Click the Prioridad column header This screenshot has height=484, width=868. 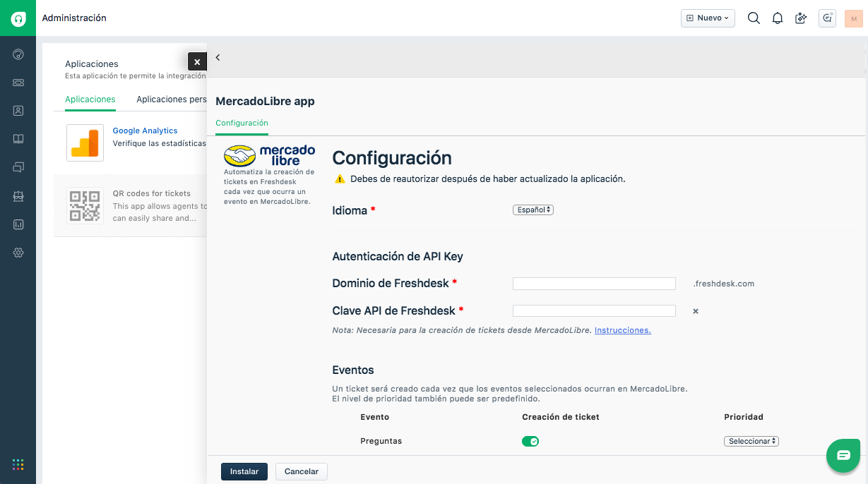tap(744, 417)
